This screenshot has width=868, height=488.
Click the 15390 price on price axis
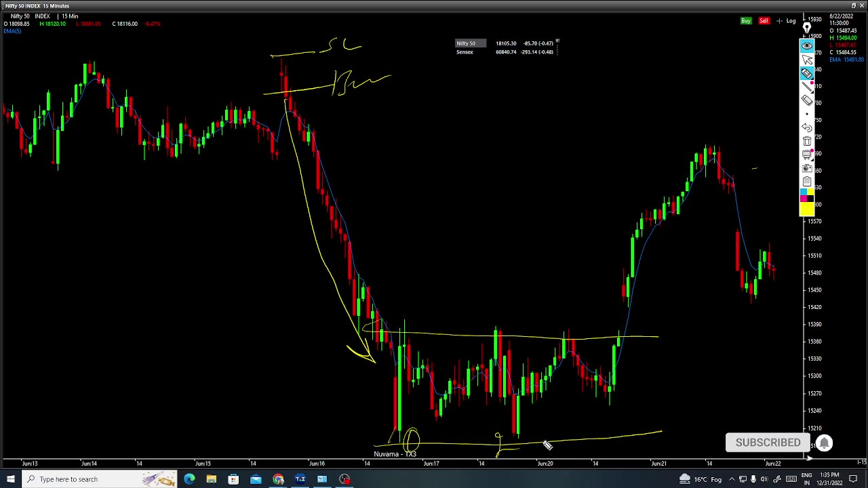[x=814, y=324]
